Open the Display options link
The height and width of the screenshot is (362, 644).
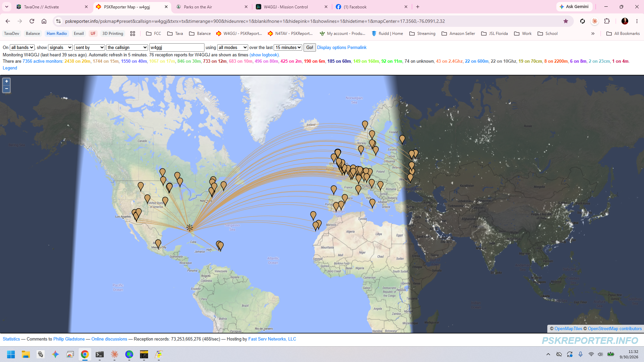tap(332, 48)
